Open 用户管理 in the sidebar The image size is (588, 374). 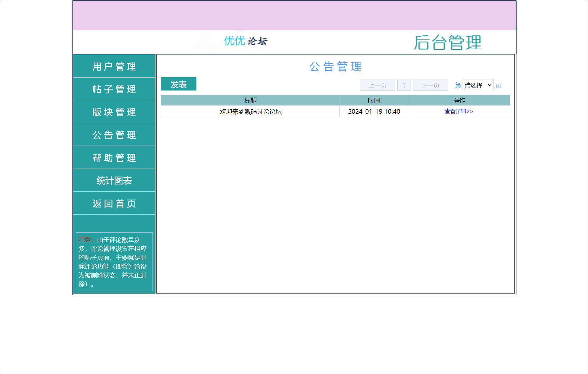pos(114,67)
